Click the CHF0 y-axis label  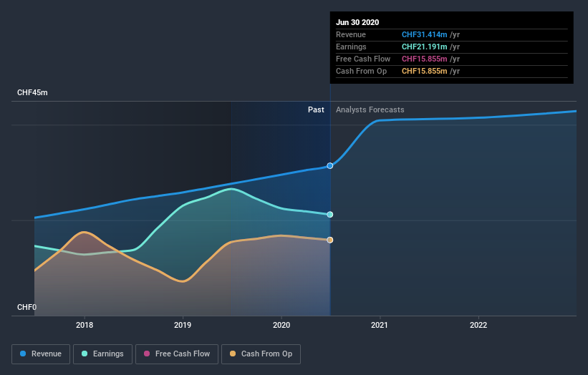[x=27, y=307]
